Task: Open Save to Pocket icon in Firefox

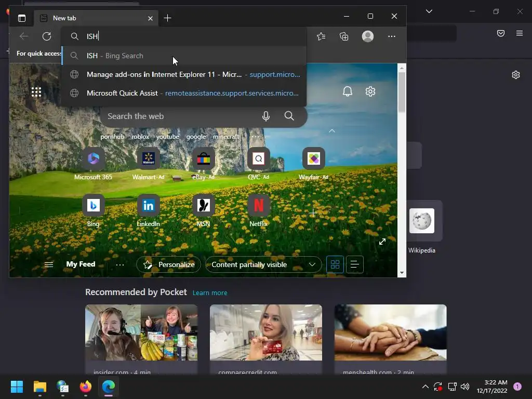Action: point(501,33)
